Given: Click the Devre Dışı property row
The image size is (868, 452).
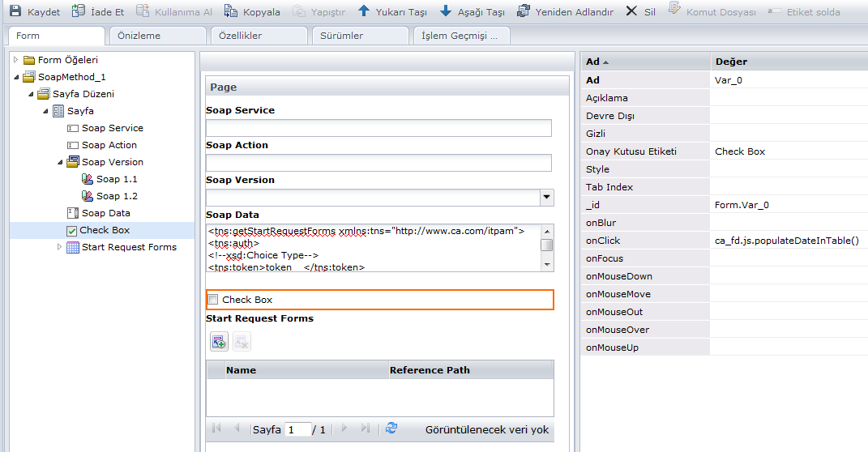Looking at the screenshot, I should [x=724, y=116].
